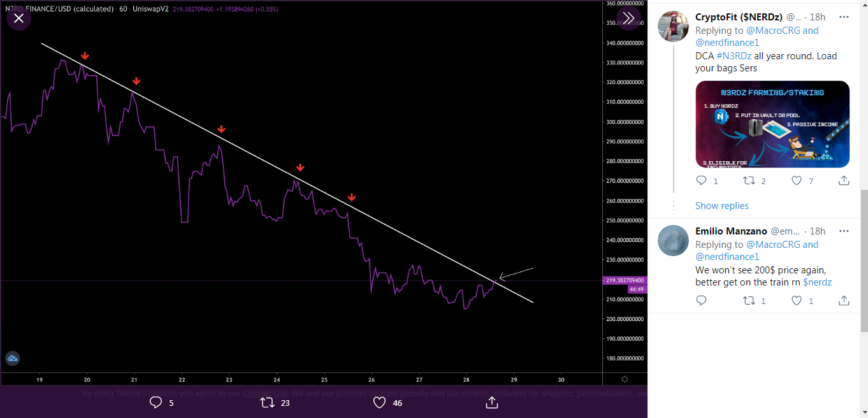Retweet the main tweet with 23 retweets
Screen dimensions: 868x418
(268, 403)
